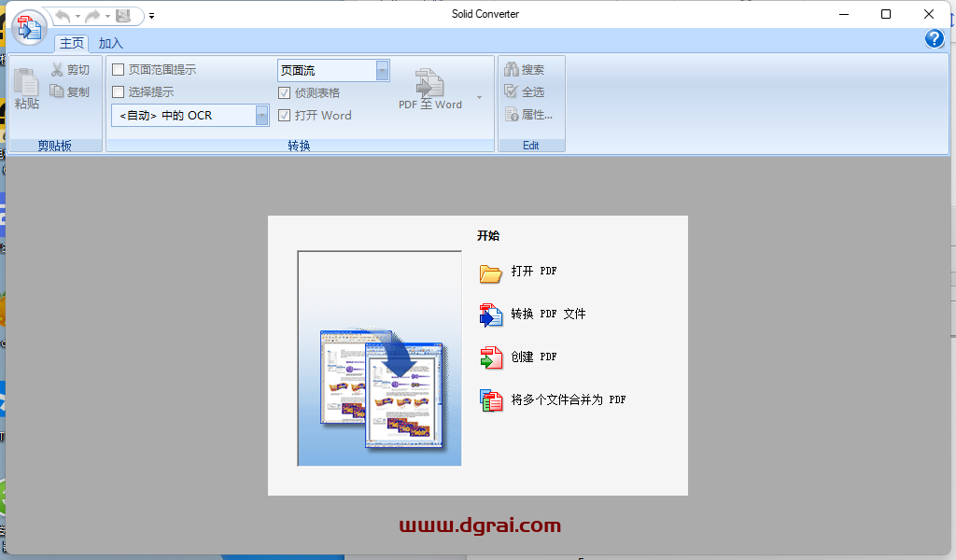Click the Solid Converter application menu orb
Viewport: 956px width, 560px height.
coord(29,28)
